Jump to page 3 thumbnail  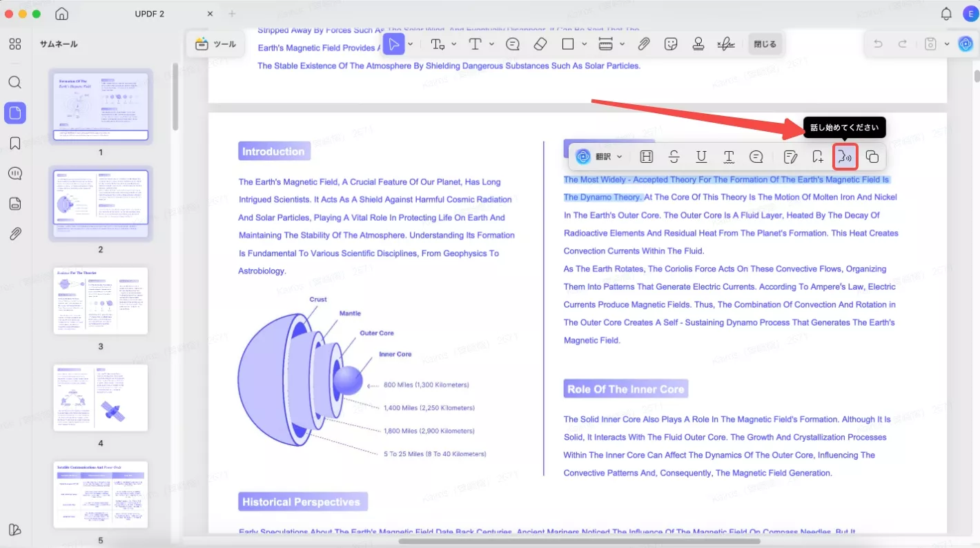[101, 301]
